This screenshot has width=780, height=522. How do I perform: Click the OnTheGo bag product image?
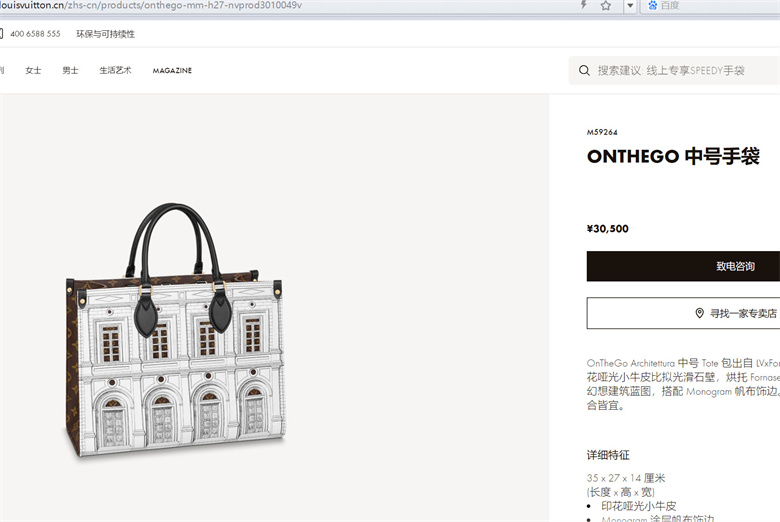tap(176, 330)
